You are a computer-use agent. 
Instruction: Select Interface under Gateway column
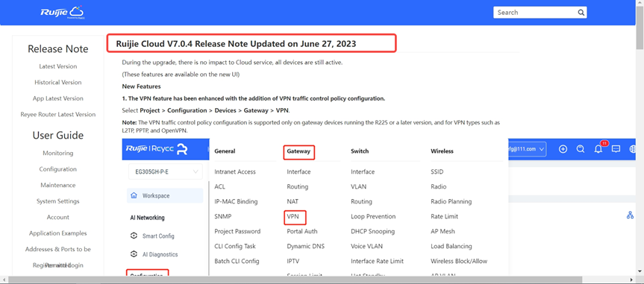click(298, 172)
